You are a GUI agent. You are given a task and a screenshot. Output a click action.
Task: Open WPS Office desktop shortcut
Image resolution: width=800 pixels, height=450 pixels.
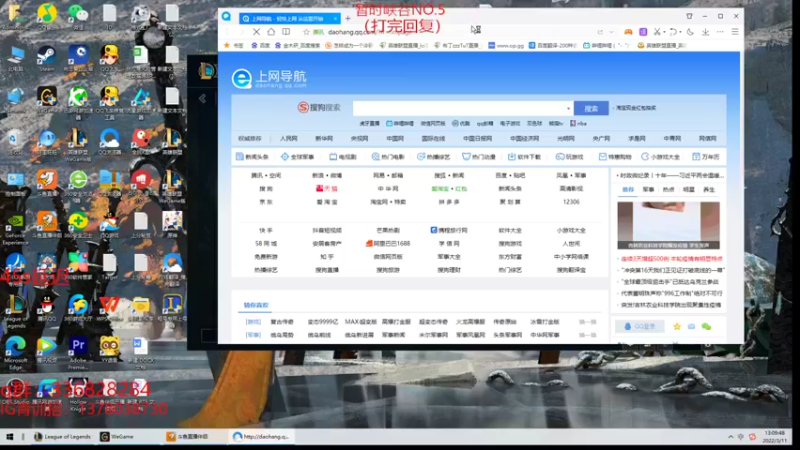coord(110,309)
